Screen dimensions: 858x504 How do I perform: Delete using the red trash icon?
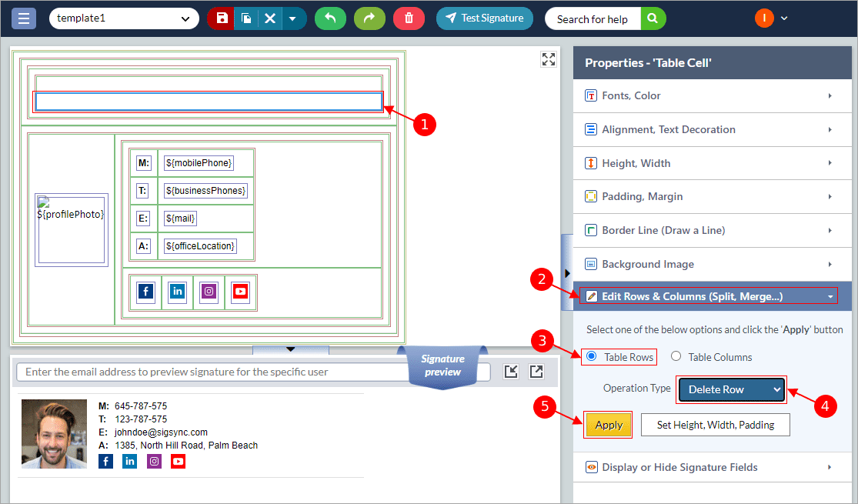coord(409,18)
